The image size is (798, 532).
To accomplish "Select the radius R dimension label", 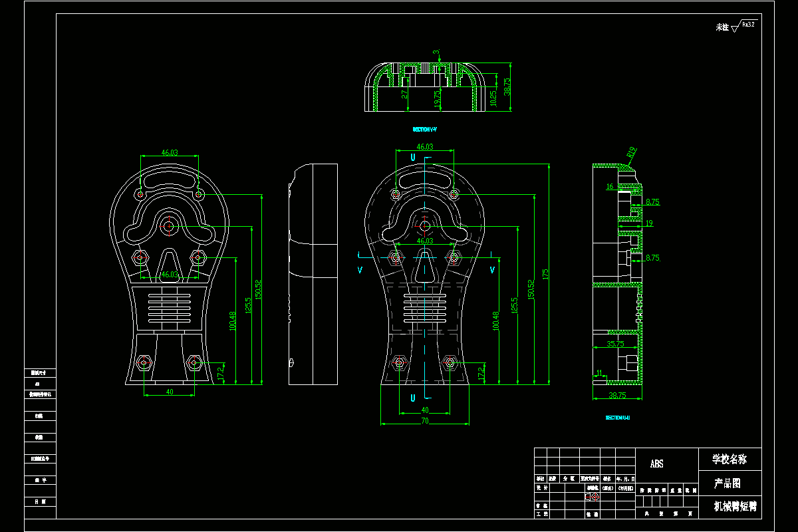I will pyautogui.click(x=631, y=151).
